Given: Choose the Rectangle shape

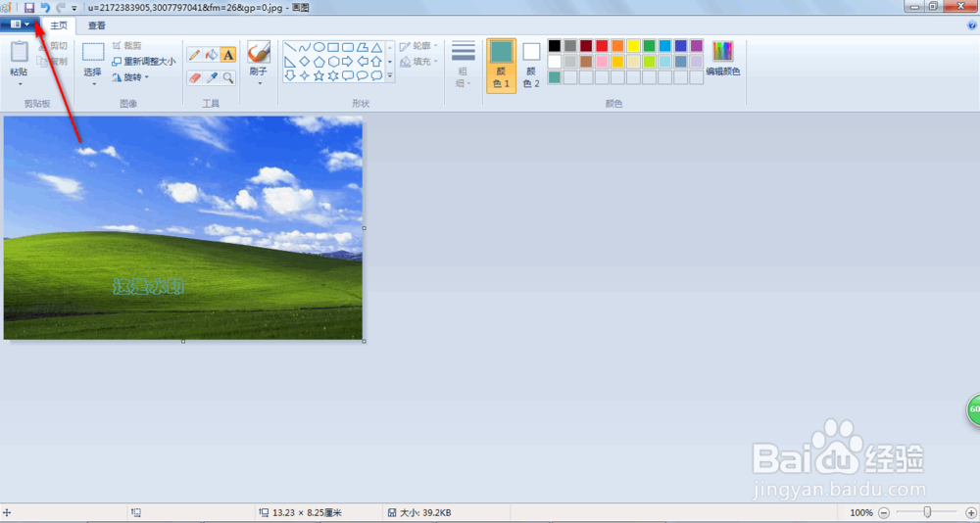Looking at the screenshot, I should (x=333, y=47).
